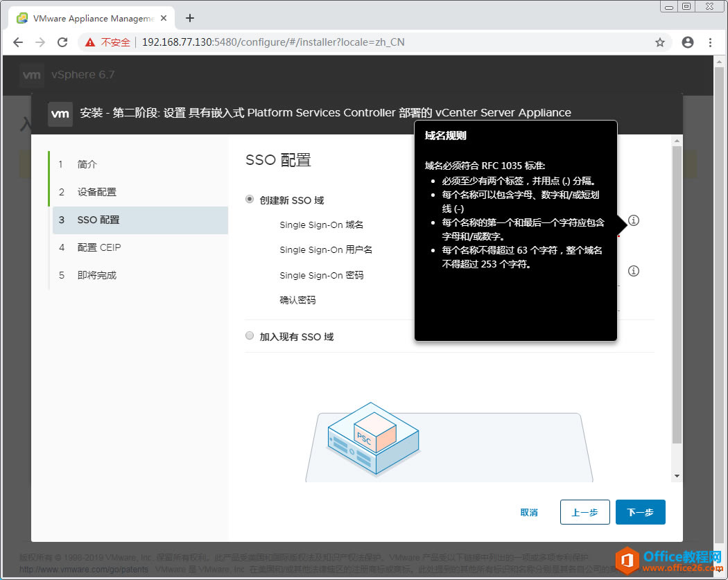Click the SSO 配置 heading
Viewport: 728px width, 580px height.
click(x=278, y=160)
